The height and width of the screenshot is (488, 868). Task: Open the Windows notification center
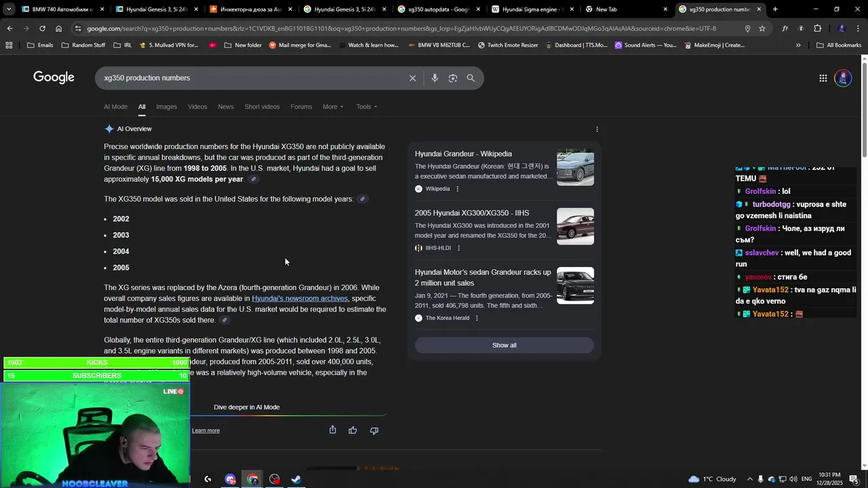pyautogui.click(x=853, y=479)
